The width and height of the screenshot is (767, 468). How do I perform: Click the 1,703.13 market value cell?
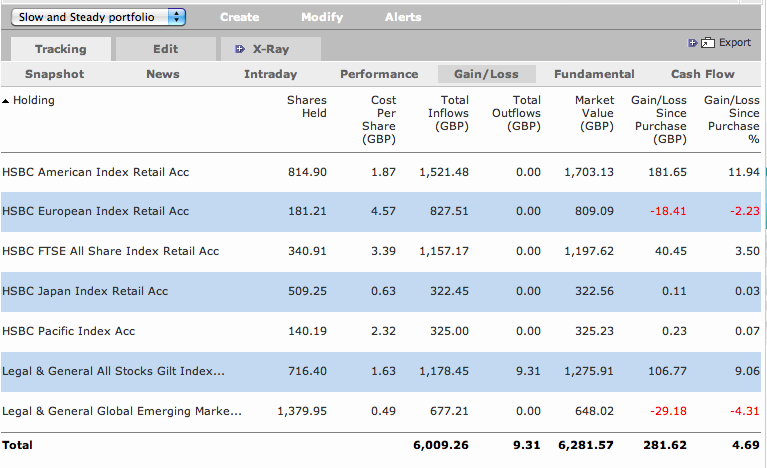(x=589, y=172)
